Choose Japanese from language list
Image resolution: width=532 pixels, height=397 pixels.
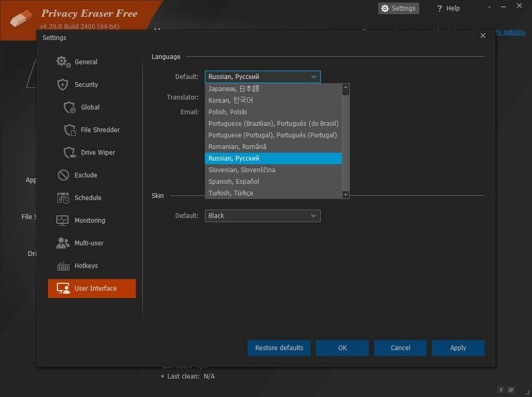coord(273,89)
